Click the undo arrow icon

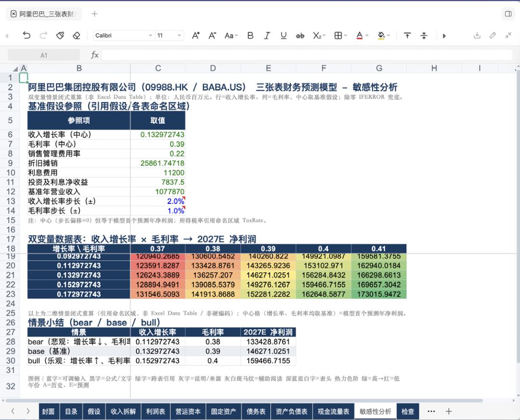click(x=26, y=36)
